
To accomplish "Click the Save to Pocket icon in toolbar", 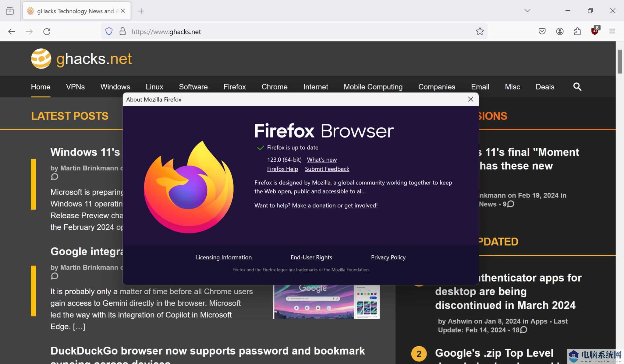I will [x=542, y=31].
